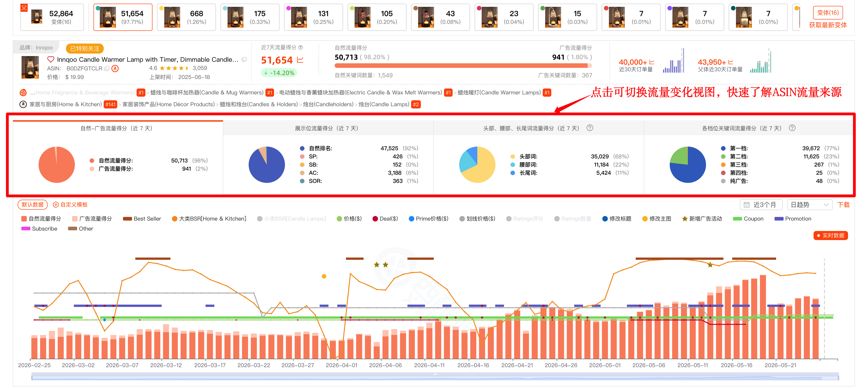Click the question mark beside 各档位关键词流量得分

point(792,128)
